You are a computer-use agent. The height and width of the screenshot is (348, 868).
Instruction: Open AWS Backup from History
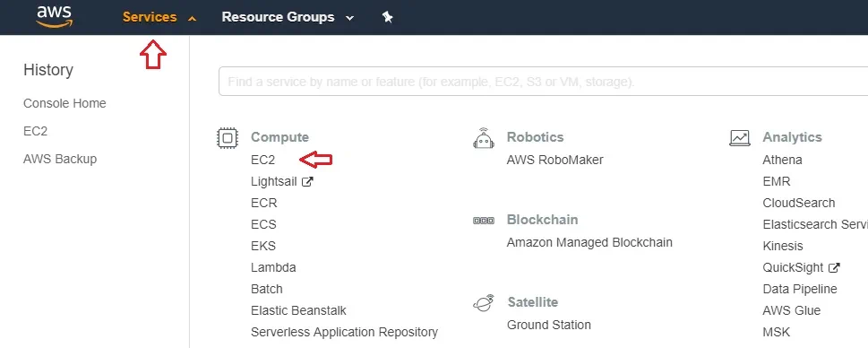(60, 159)
